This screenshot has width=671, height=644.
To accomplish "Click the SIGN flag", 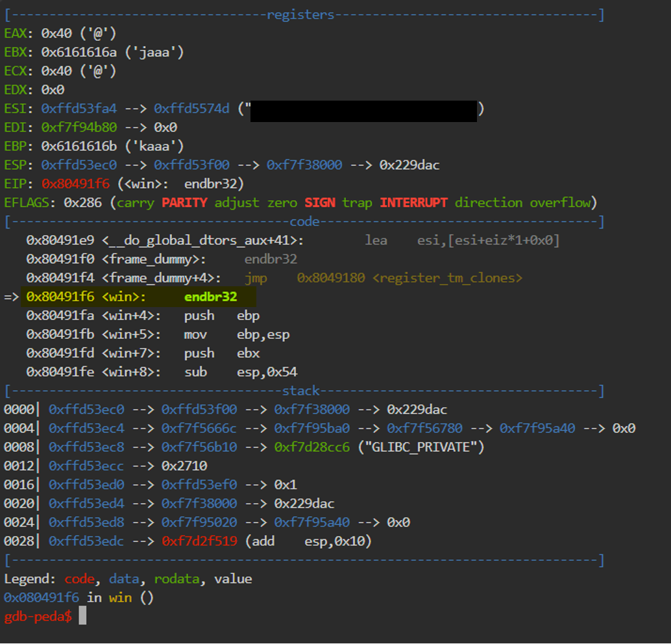I will (x=320, y=203).
